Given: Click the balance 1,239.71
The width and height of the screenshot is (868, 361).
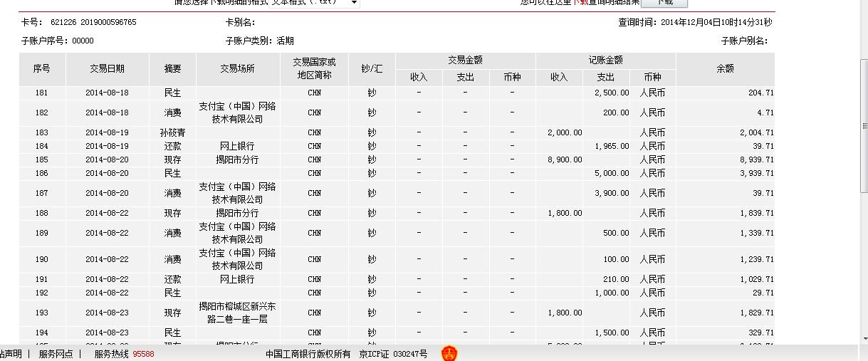Looking at the screenshot, I should click(756, 259).
